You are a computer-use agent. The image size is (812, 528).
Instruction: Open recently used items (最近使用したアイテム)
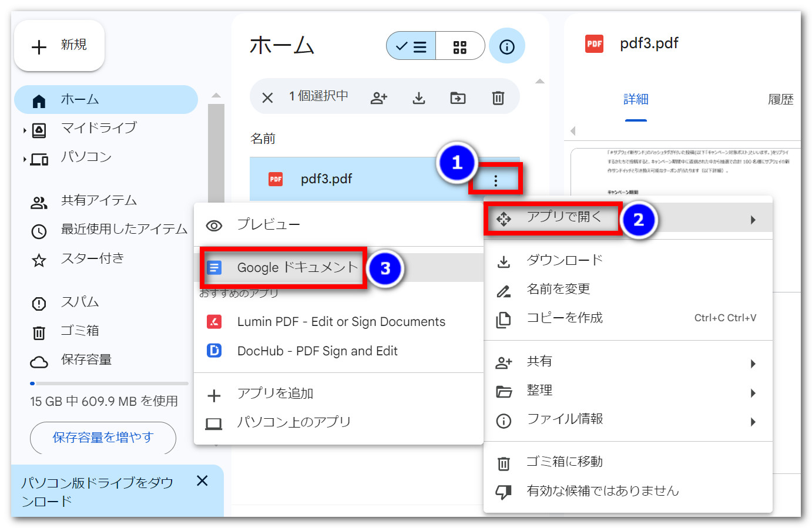[124, 229]
